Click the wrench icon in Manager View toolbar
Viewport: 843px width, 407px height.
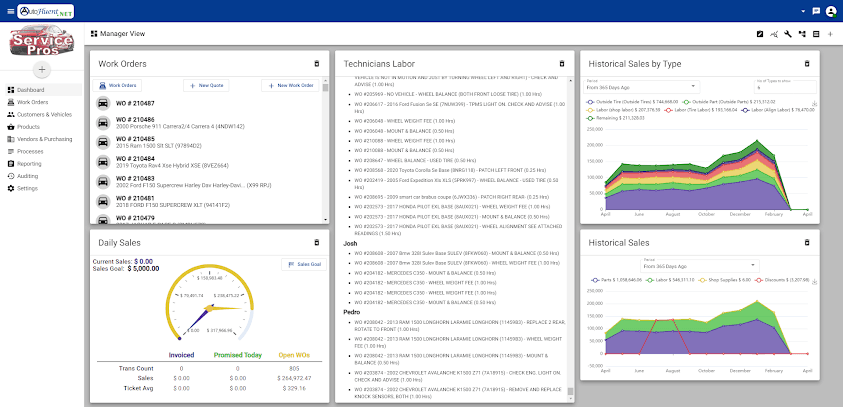(x=788, y=34)
